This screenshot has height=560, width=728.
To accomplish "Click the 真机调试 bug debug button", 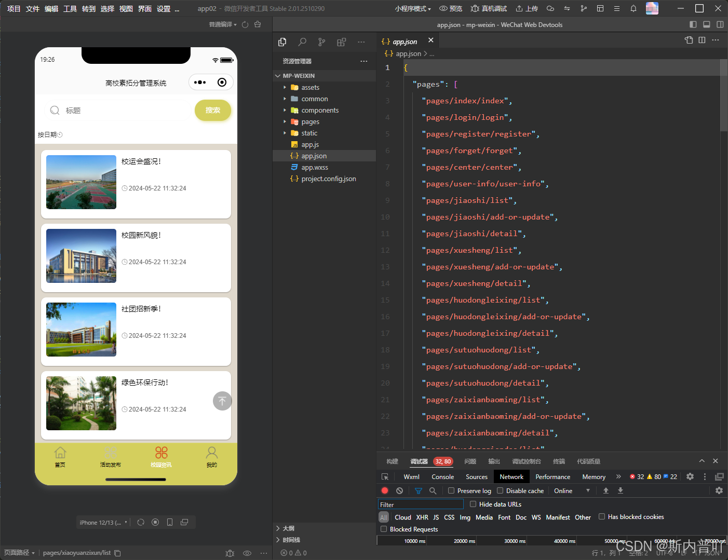I will (x=489, y=8).
